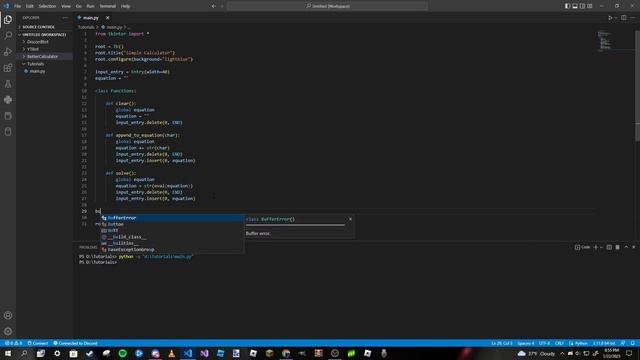This screenshot has height=360, width=640.
Task: Open the Terminal menu
Action: click(x=108, y=6)
